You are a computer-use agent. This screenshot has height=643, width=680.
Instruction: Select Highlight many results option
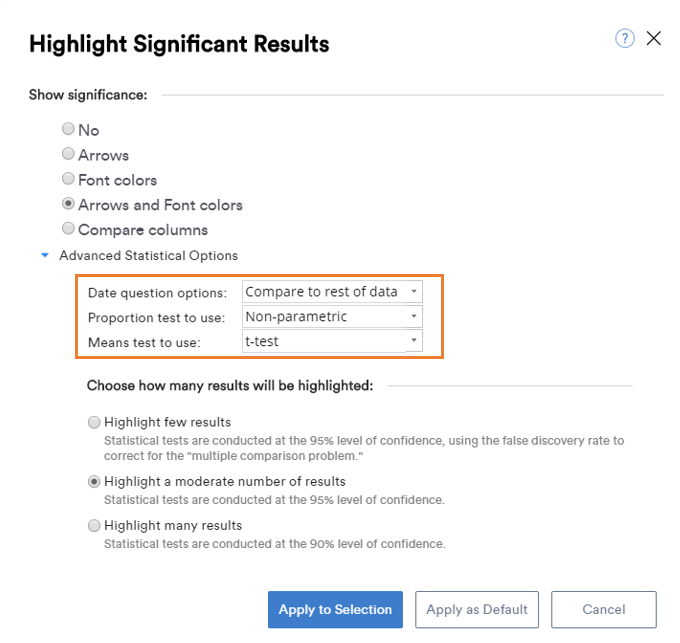pos(94,525)
